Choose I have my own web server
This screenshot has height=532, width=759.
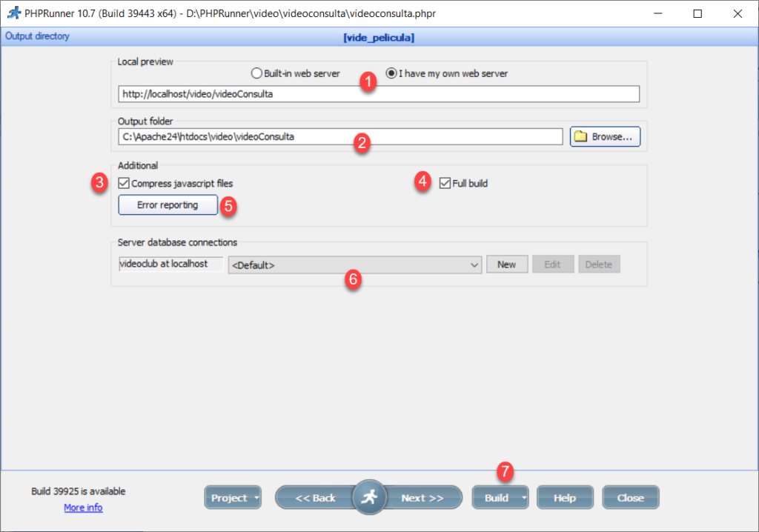coord(391,73)
